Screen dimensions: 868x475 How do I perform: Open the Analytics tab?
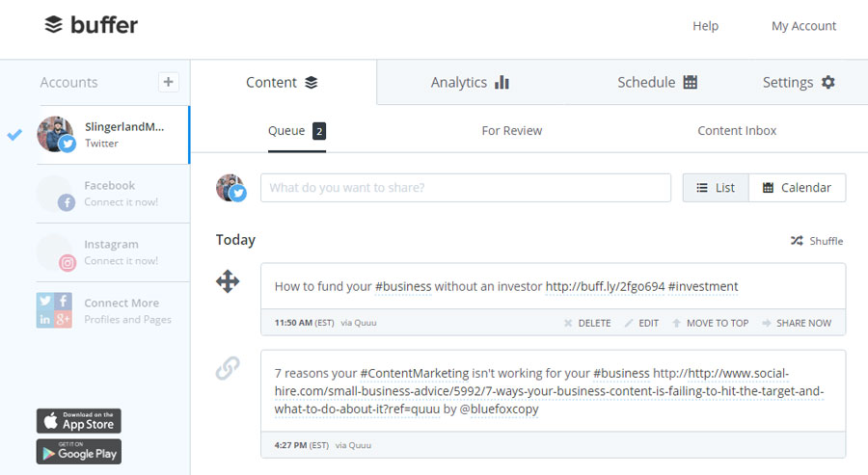(x=470, y=83)
